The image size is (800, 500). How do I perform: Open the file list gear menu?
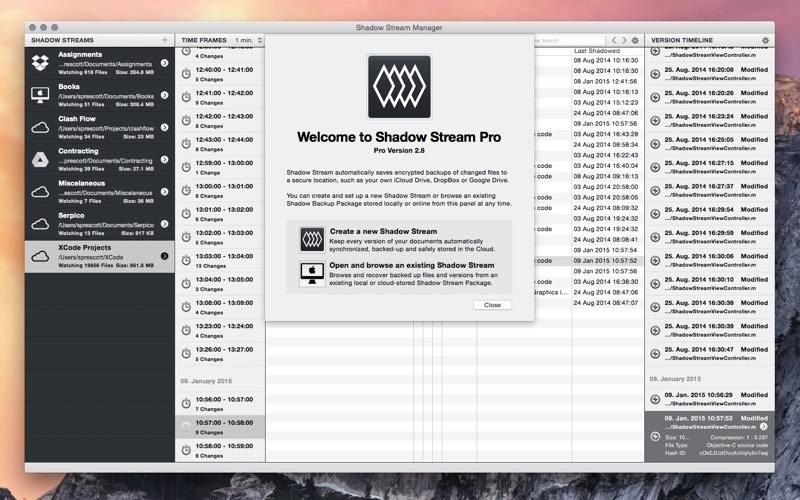pos(635,40)
